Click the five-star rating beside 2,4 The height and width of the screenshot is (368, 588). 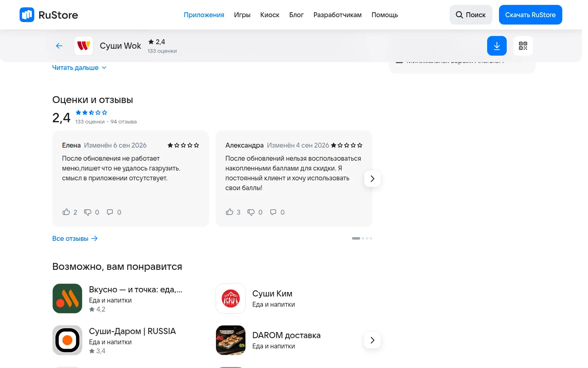91,112
